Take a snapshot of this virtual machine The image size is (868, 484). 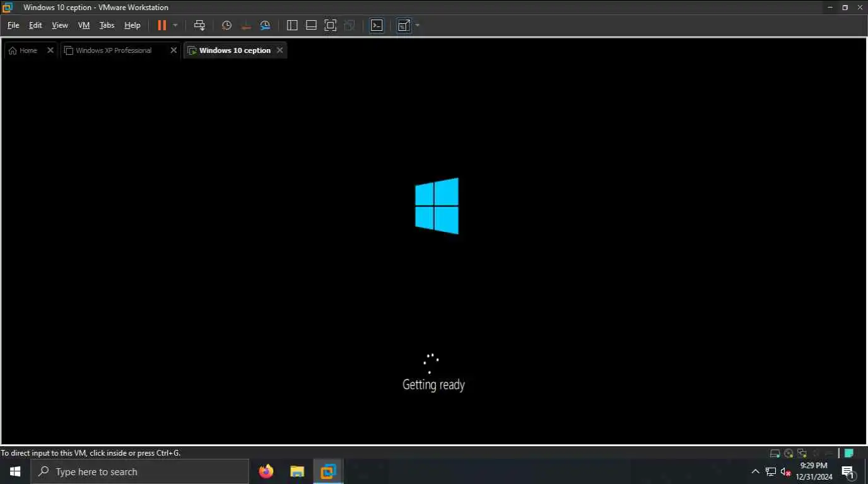click(x=226, y=25)
